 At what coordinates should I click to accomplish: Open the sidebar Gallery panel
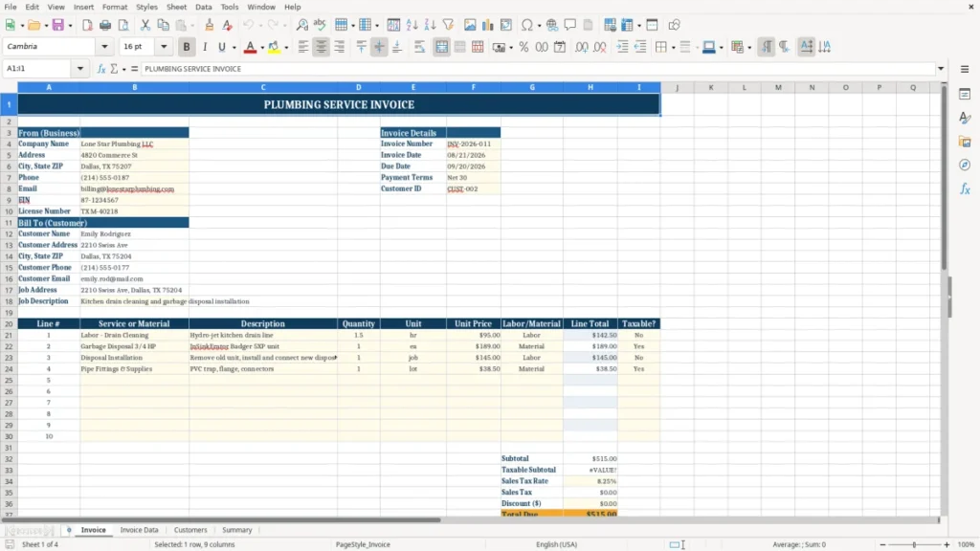click(965, 142)
